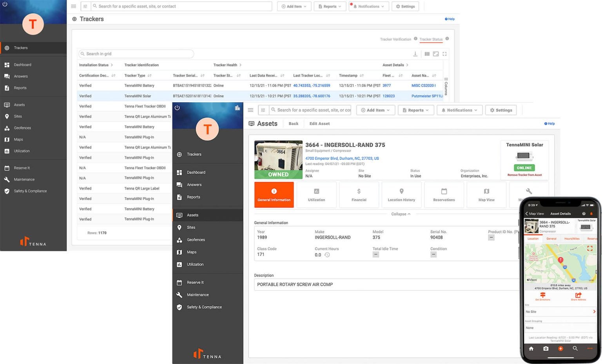Switch to the Tracker Verification tab
This screenshot has height=364, width=602.
tap(395, 39)
